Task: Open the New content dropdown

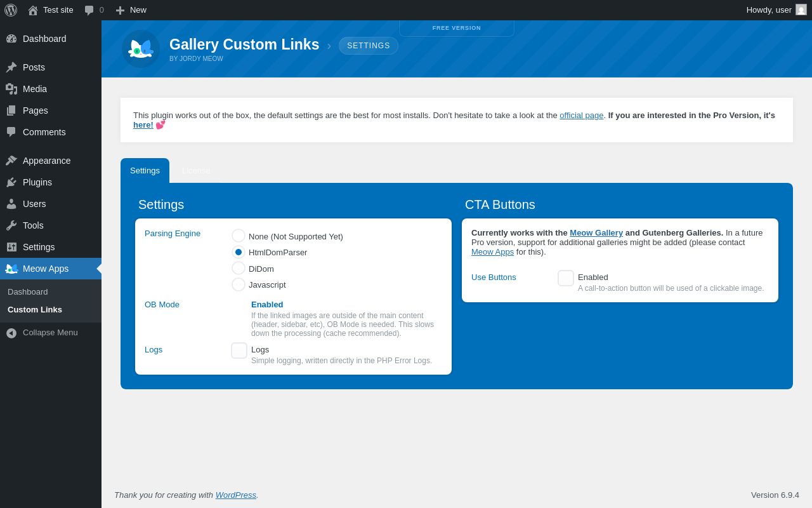Action: 131,10
